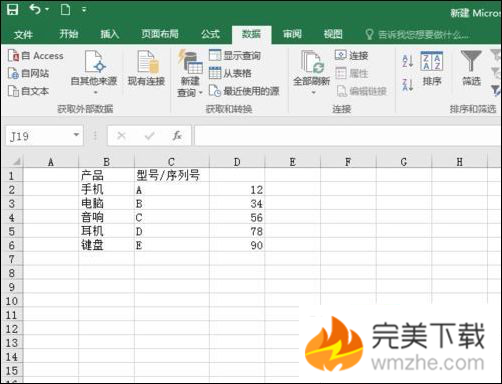Click 全部刷新 icon
Screen dimensions: 502x384
coord(312,62)
